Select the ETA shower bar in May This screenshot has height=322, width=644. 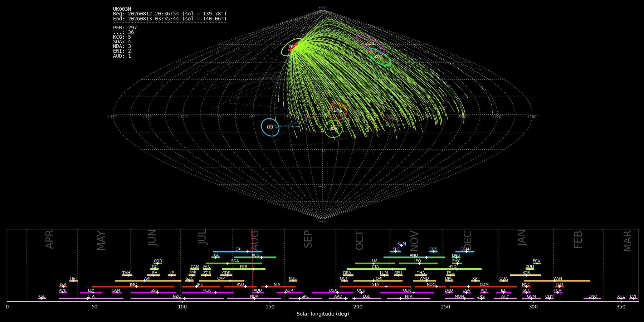click(91, 298)
